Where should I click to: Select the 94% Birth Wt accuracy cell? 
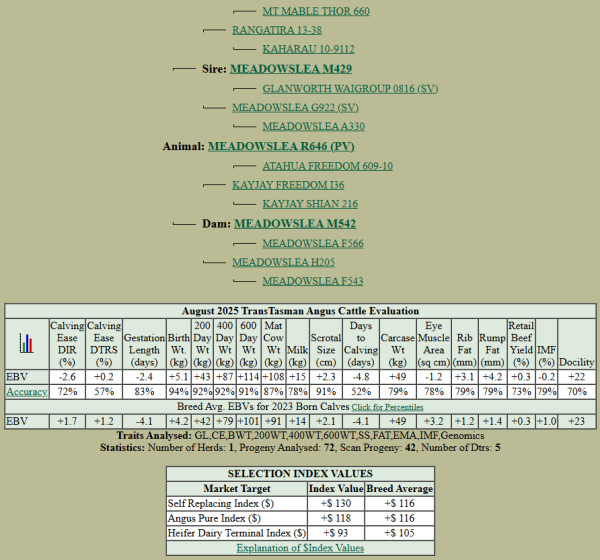(x=179, y=392)
